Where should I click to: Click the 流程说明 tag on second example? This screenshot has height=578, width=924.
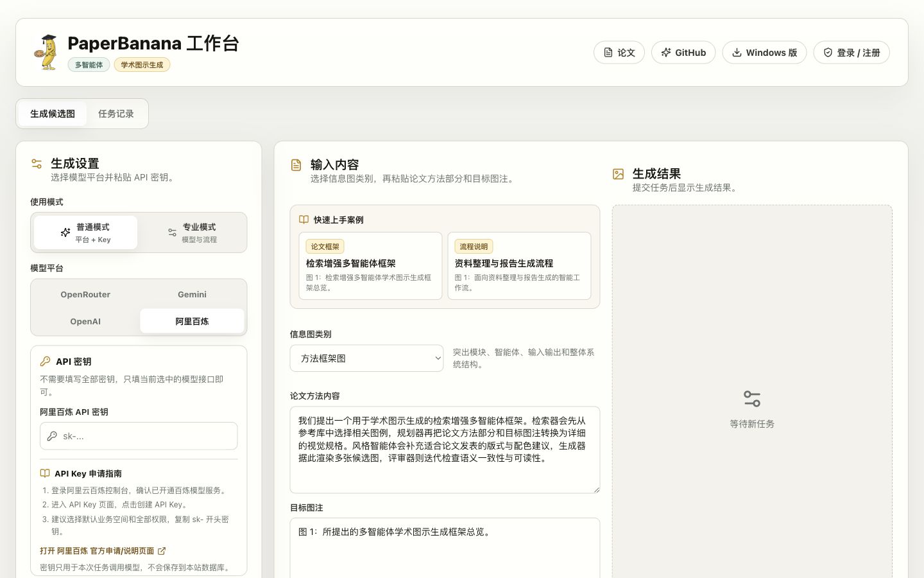coord(474,247)
